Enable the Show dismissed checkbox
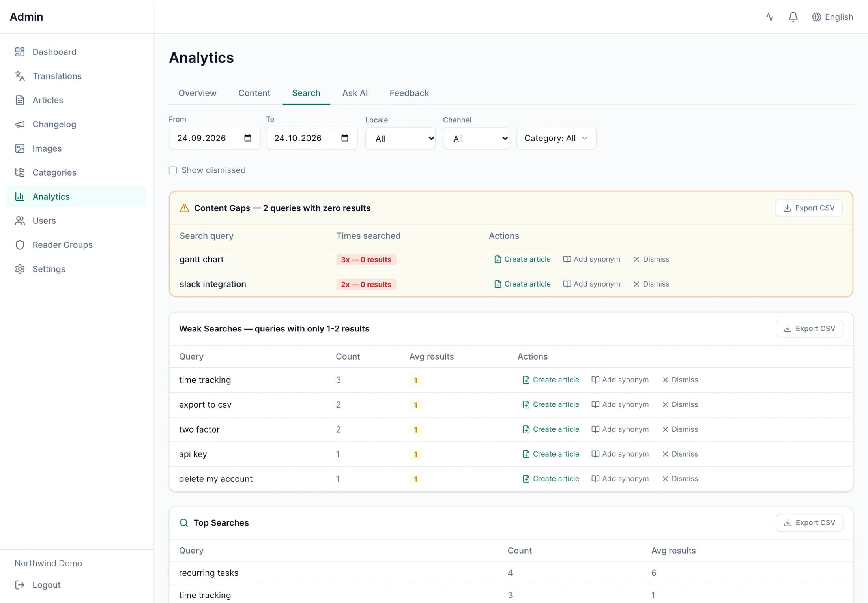The image size is (868, 603). tap(173, 170)
